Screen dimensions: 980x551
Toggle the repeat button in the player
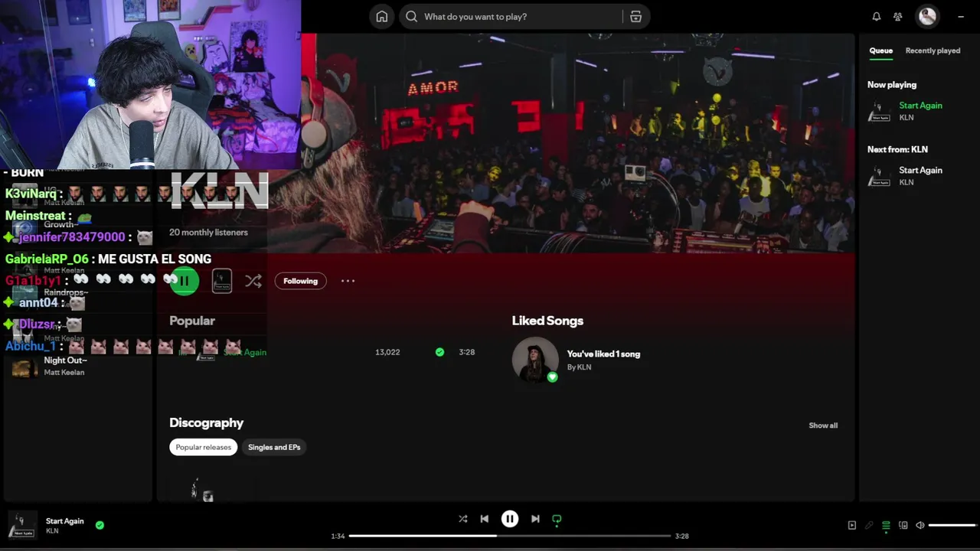click(557, 519)
